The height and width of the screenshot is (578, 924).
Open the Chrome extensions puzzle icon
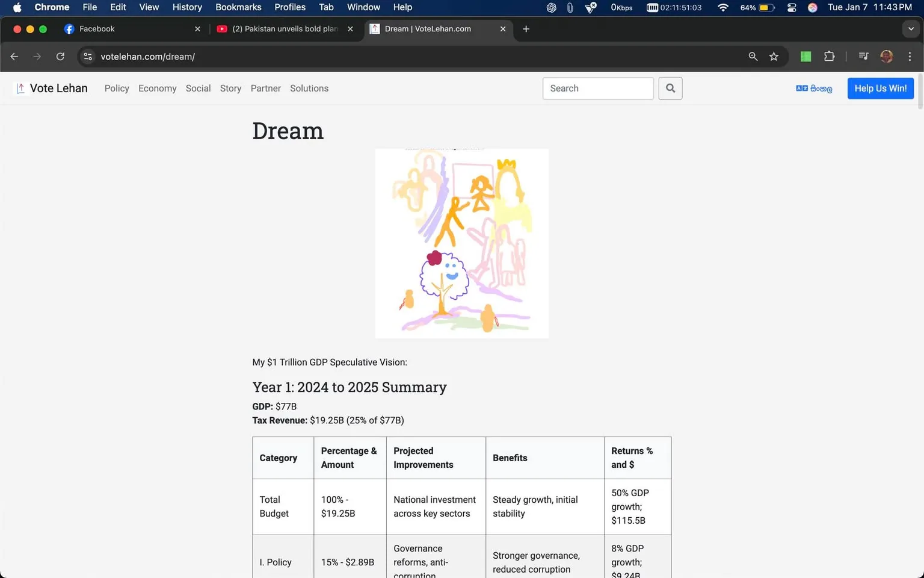[x=829, y=56]
